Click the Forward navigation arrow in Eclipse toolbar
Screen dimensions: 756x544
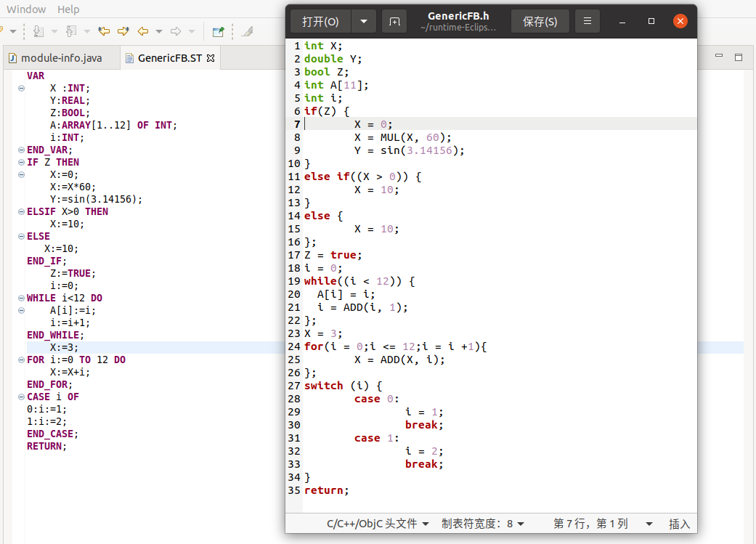(176, 32)
